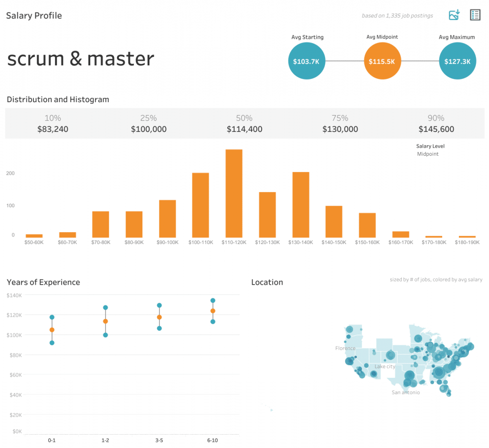Click the $120-130K histogram bar
489x448 pixels.
(x=267, y=215)
